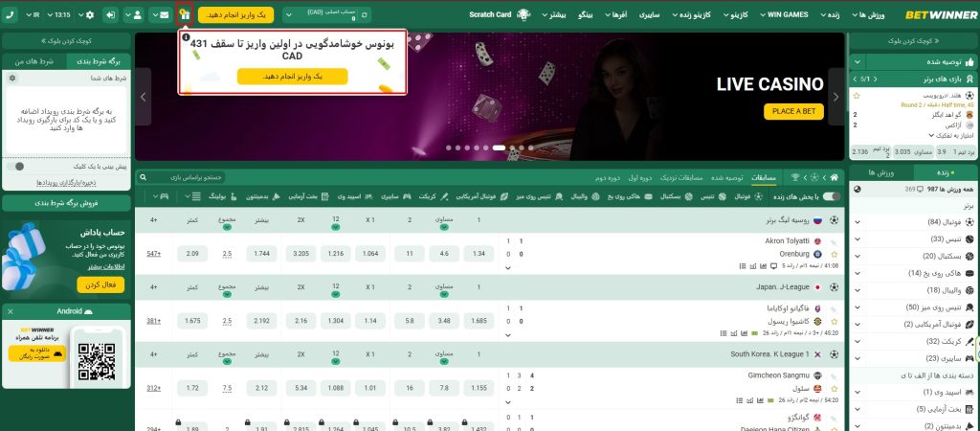Switch to my bets (شرط های من) tab
980x431 pixels.
[34, 61]
